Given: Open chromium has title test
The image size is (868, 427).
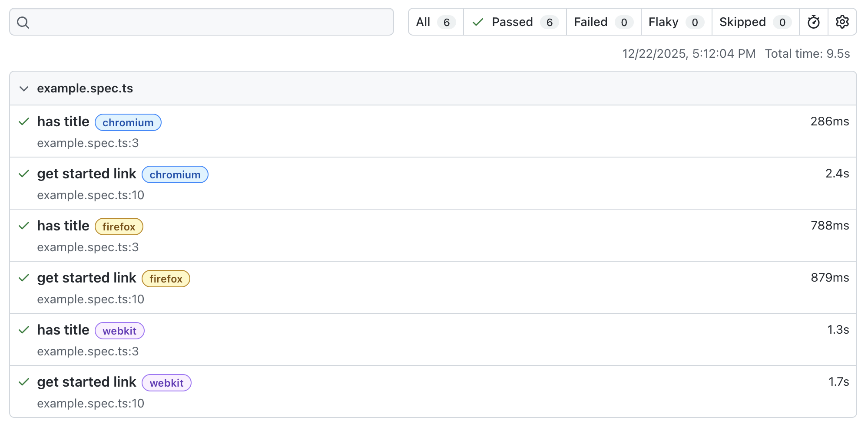Looking at the screenshot, I should (x=63, y=122).
